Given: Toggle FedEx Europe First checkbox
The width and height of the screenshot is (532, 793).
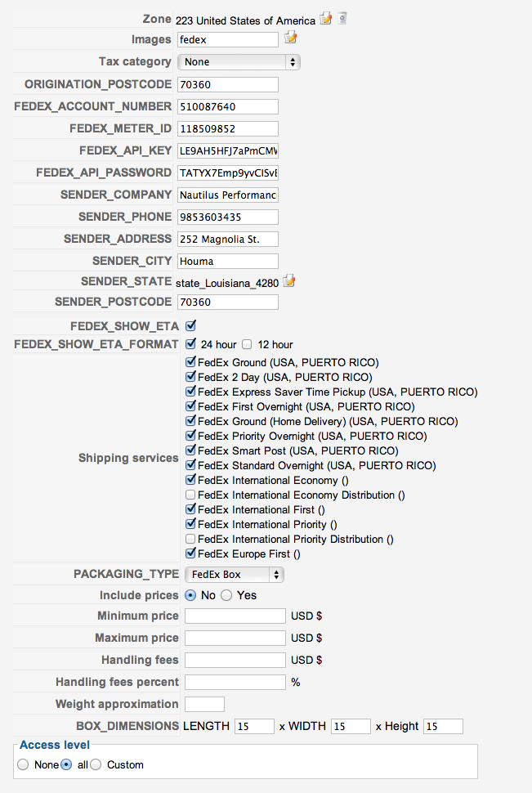Looking at the screenshot, I should (x=190, y=553).
